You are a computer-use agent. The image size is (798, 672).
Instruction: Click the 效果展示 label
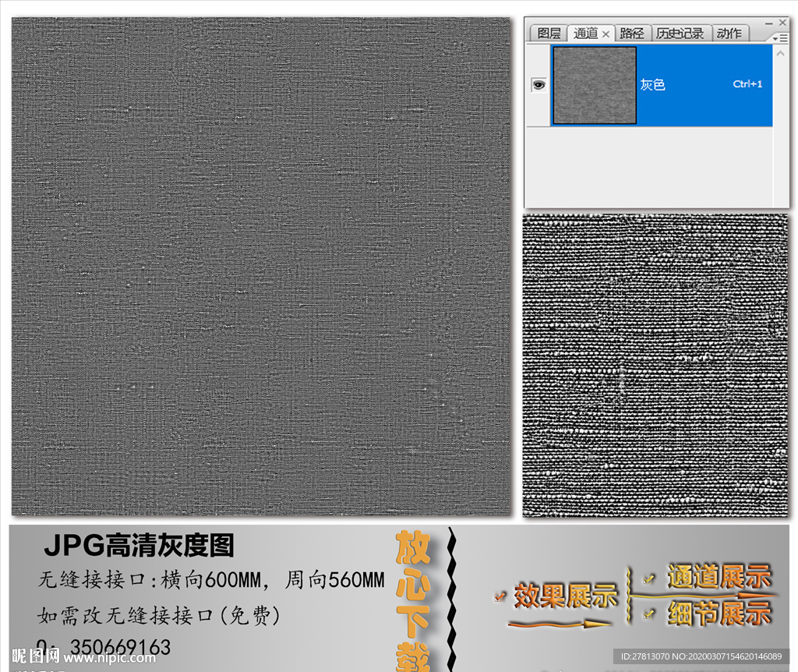pyautogui.click(x=566, y=596)
